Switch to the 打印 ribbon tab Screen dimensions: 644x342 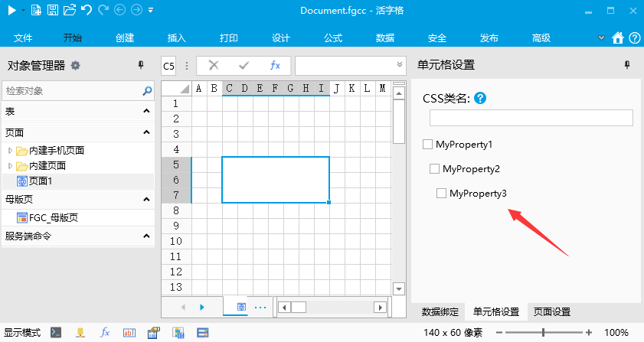(x=229, y=38)
